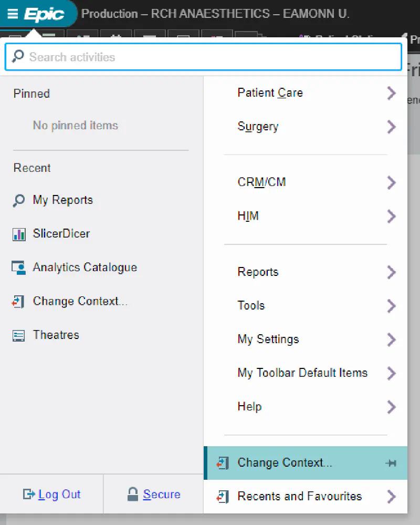The image size is (420, 525).
Task: Click the Change Context icon under Recent
Action: [19, 301]
